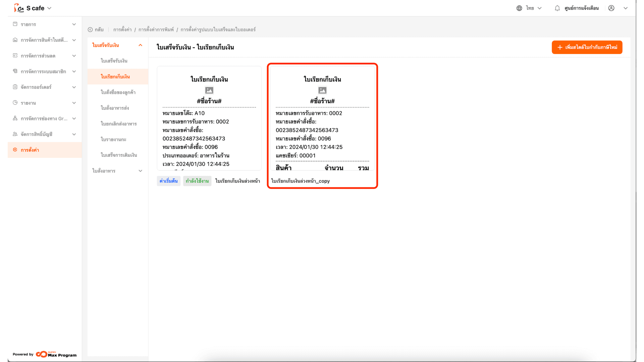Open the user account avatar icon
Screen dimensions: 644x362
click(611, 8)
